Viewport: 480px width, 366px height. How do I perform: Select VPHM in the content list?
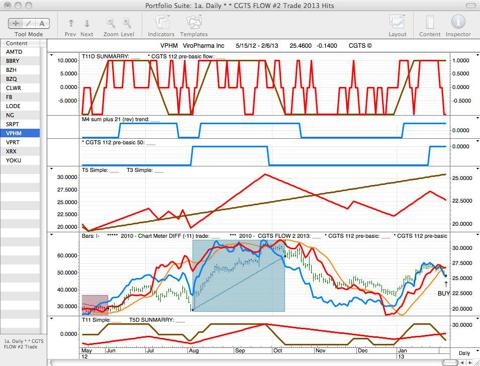20,133
